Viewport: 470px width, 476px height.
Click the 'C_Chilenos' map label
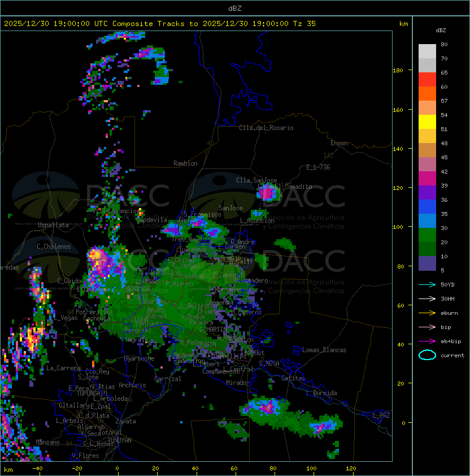coord(54,246)
